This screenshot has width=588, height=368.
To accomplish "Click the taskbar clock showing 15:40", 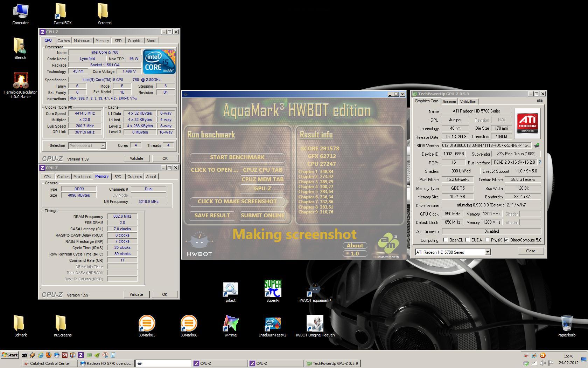I will pyautogui.click(x=569, y=356).
